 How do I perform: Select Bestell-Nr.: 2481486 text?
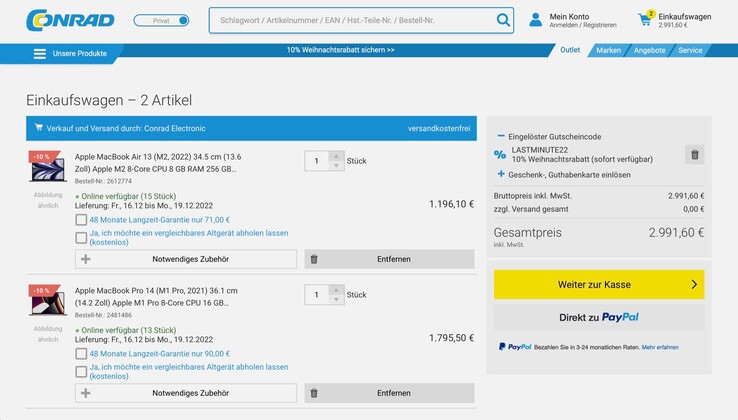pyautogui.click(x=103, y=315)
